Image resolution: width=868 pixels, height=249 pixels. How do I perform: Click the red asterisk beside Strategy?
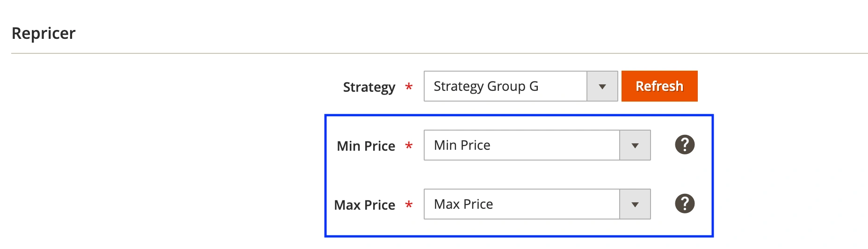pos(409,87)
